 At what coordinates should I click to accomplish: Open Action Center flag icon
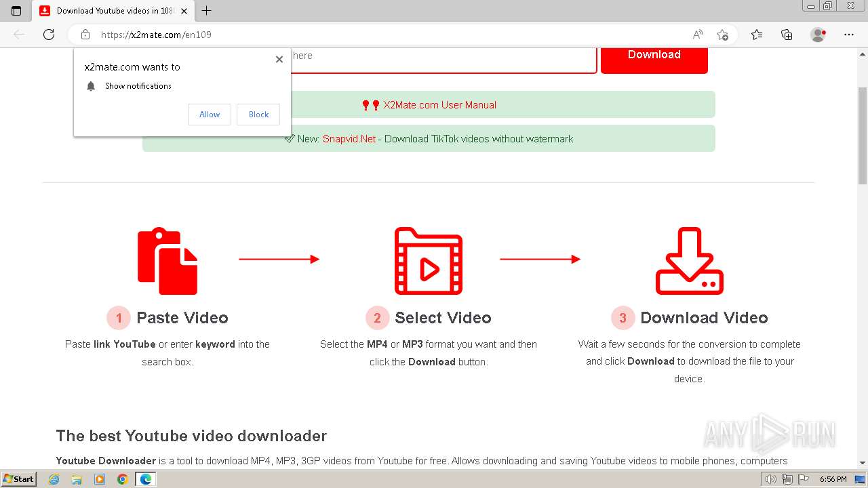[802, 479]
